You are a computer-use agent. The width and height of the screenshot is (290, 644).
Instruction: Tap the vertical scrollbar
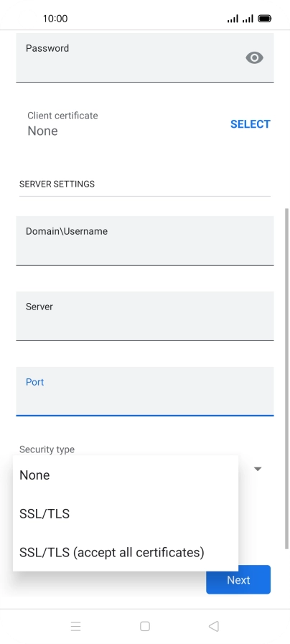[x=286, y=378]
